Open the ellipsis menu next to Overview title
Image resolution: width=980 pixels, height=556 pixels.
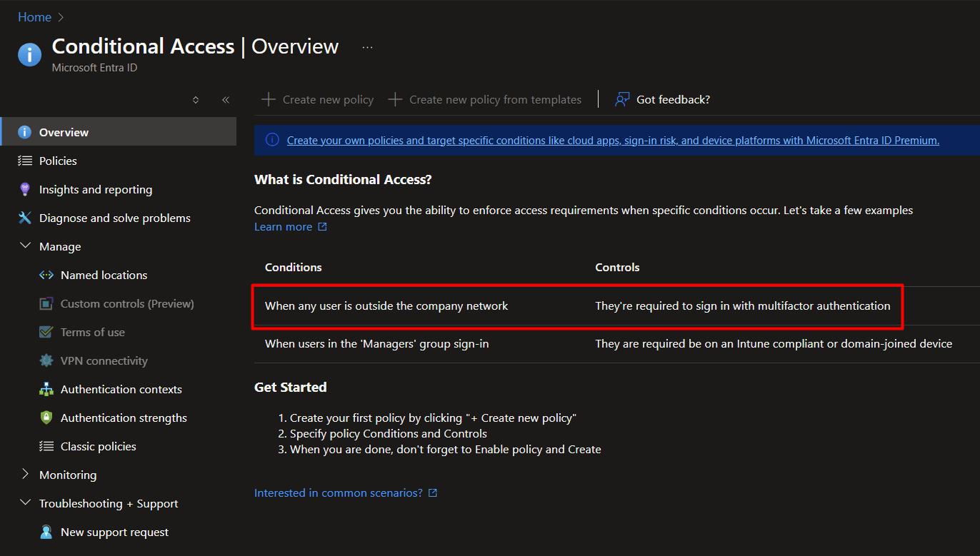coord(367,46)
